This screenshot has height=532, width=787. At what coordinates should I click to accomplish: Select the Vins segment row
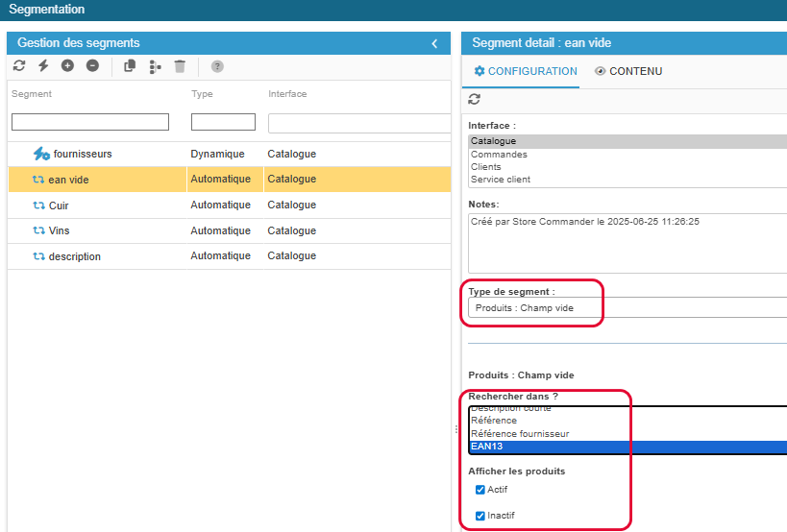230,230
